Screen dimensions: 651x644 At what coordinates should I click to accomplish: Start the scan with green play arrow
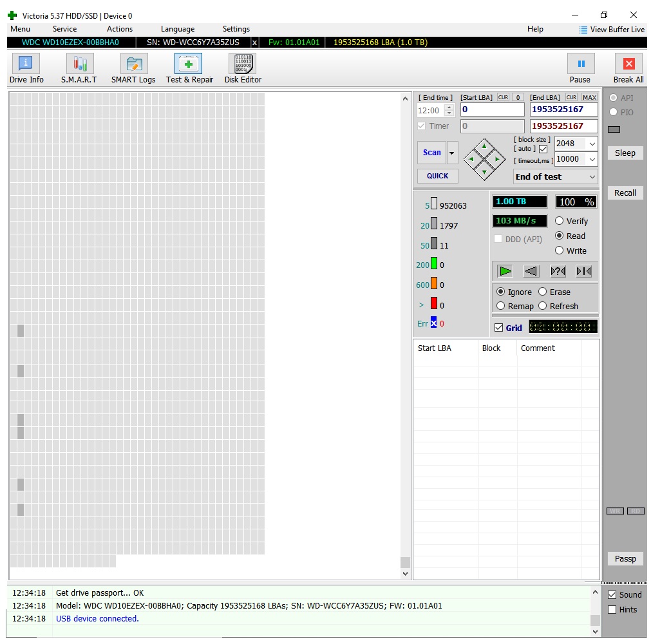(x=505, y=272)
